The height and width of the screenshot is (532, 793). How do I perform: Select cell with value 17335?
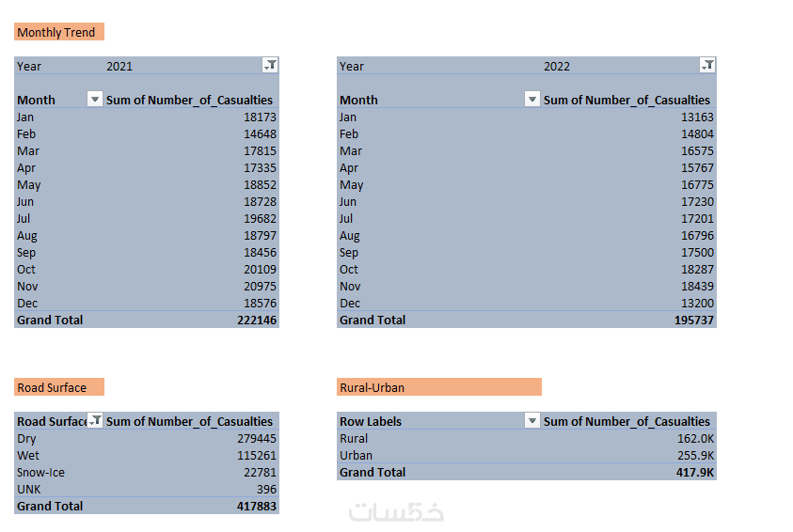coord(260,167)
